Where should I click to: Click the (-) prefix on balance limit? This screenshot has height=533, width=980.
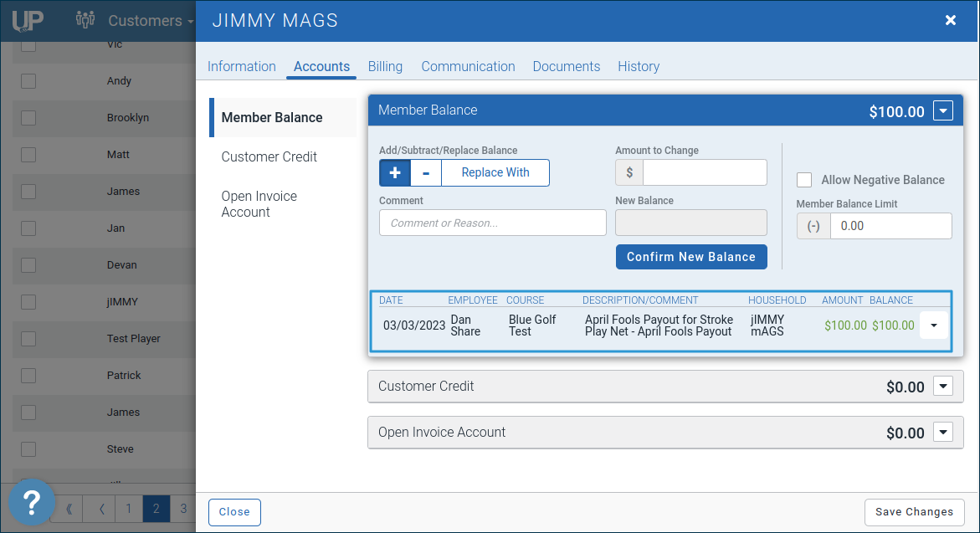tap(813, 226)
